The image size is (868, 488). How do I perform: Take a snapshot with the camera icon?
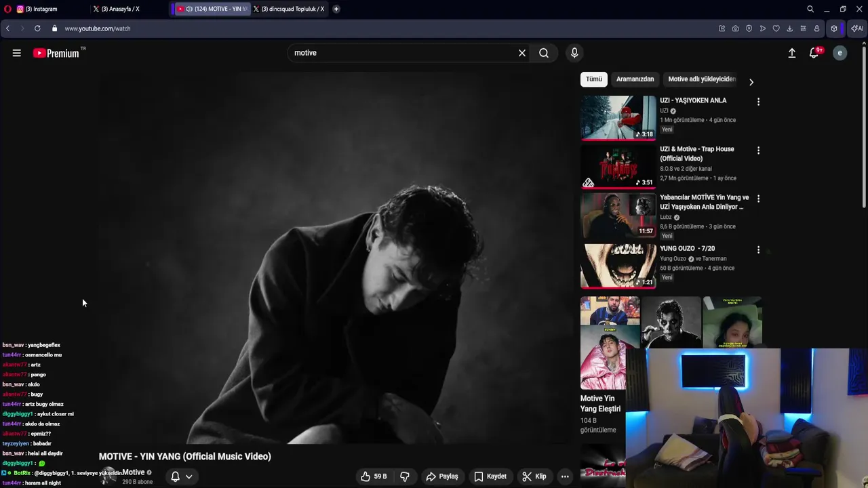click(736, 28)
